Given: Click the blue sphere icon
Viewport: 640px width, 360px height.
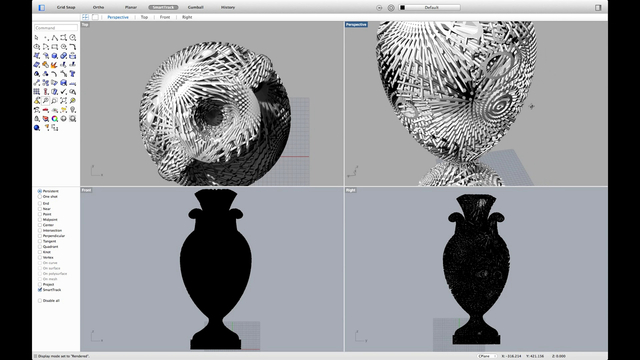Looking at the screenshot, I should click(x=37, y=127).
